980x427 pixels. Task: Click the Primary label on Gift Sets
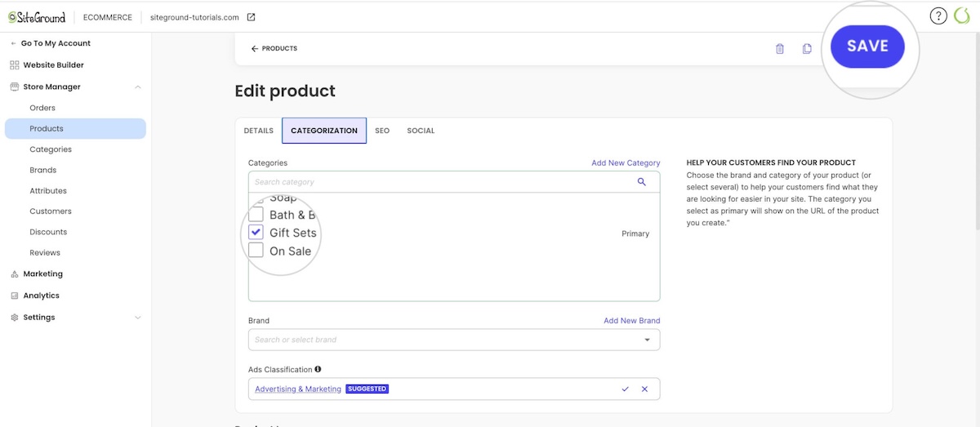[x=635, y=234]
